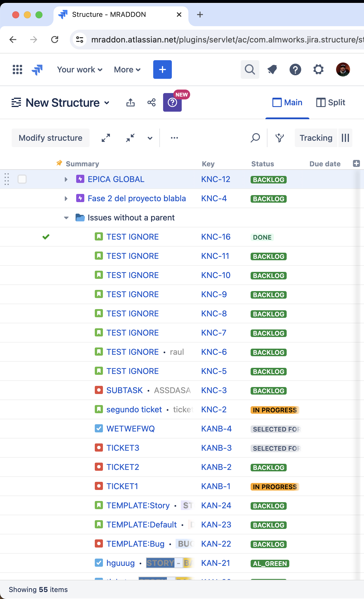Click the collapse all rows icon
This screenshot has width=364, height=599.
130,138
